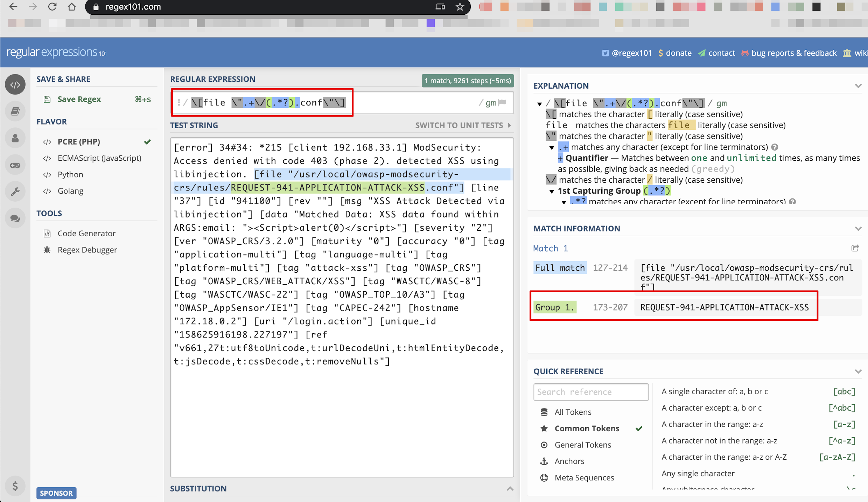Collapse the Explanation panel chevron
Viewport: 868px width, 502px height.
click(x=858, y=86)
